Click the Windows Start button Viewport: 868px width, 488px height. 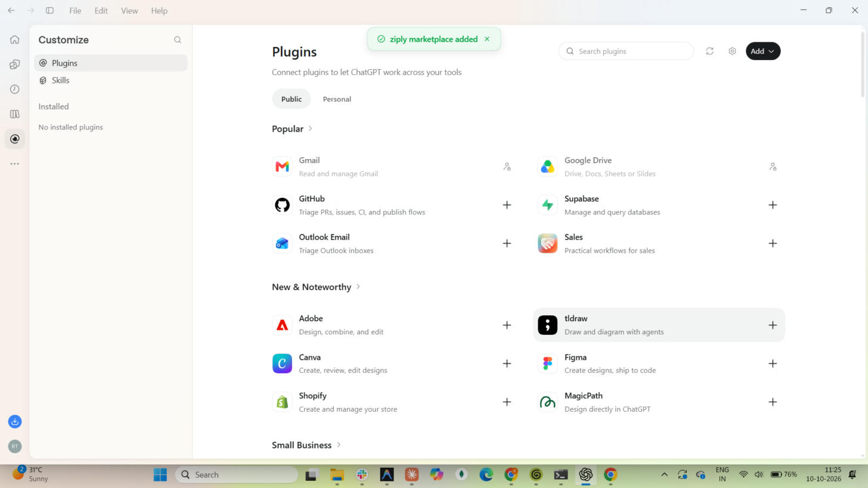click(x=160, y=475)
